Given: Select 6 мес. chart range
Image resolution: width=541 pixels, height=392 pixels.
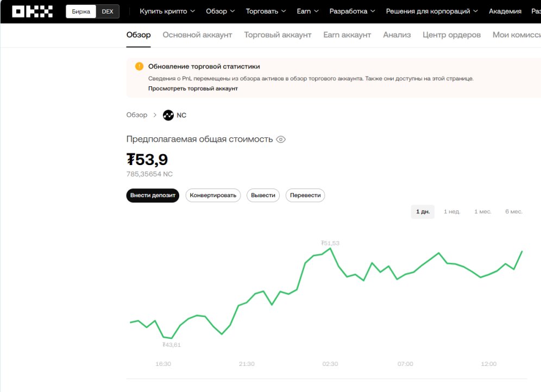Looking at the screenshot, I should pos(514,212).
